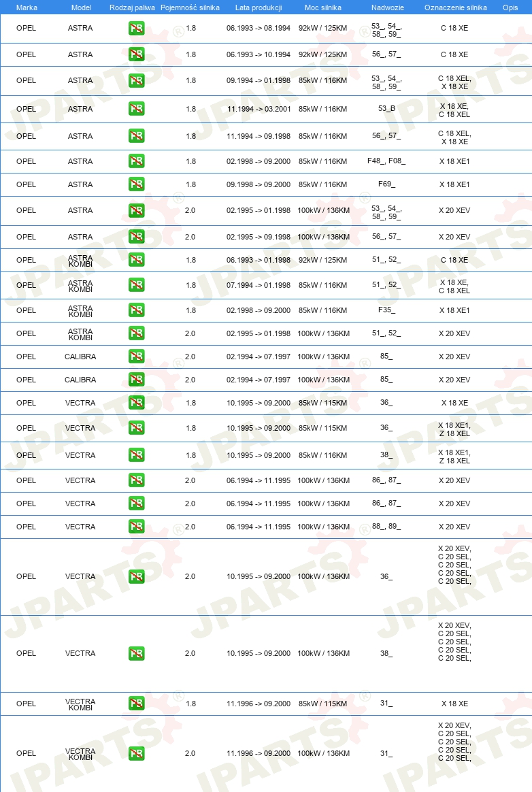Click the fuel icon in the VECTRA 88_, 89_ row
Image resolution: width=532 pixels, height=792 pixels.
(x=137, y=527)
